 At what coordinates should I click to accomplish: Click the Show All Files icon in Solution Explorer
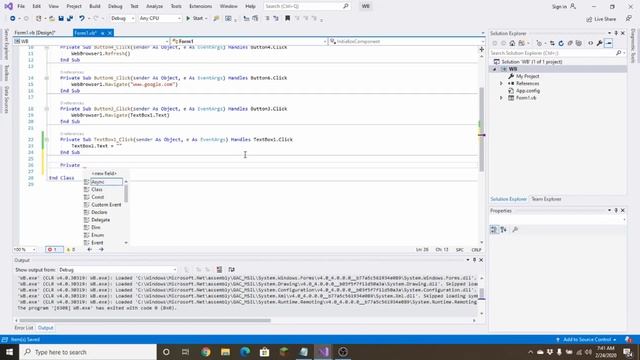(x=579, y=43)
